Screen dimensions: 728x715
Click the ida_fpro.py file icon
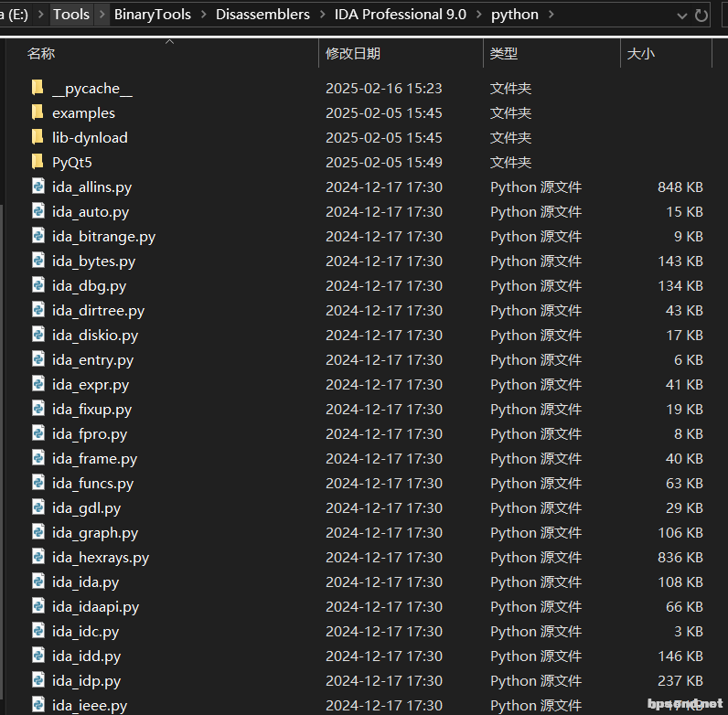38,432
